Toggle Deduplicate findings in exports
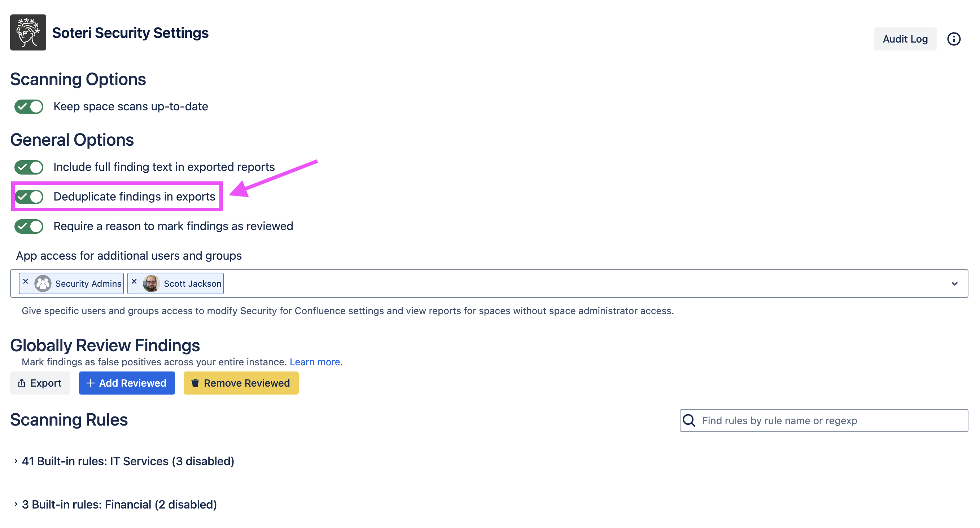Viewport: 980px width, 528px height. (29, 197)
